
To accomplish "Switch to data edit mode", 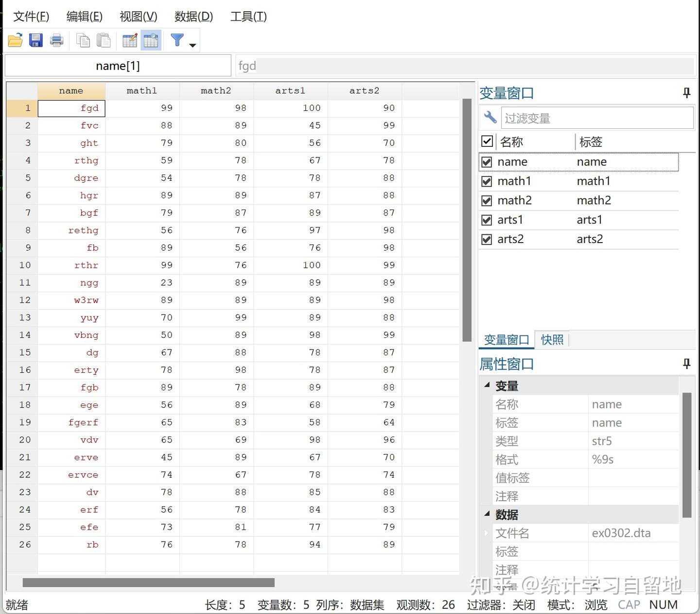I will (x=129, y=40).
